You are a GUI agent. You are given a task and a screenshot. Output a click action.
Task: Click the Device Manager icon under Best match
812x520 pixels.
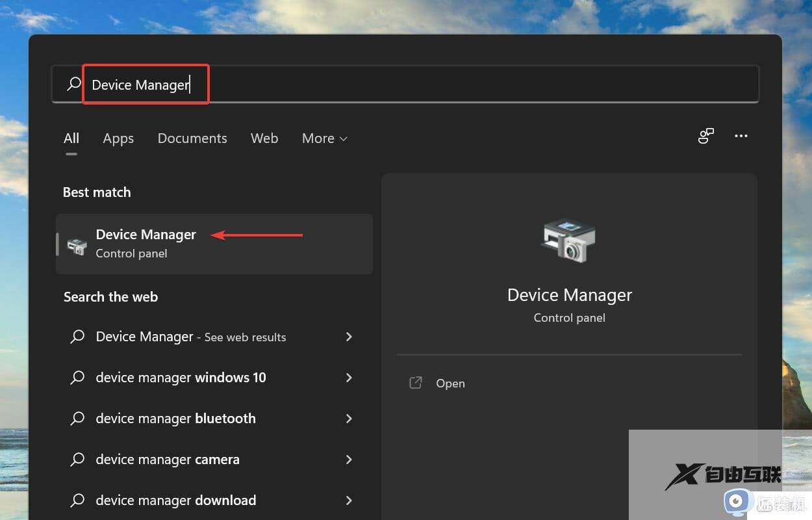coord(77,244)
